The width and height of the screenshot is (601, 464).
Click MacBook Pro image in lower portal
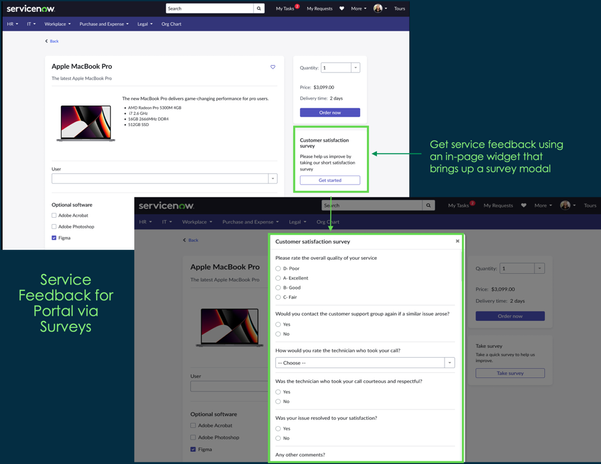(x=230, y=328)
